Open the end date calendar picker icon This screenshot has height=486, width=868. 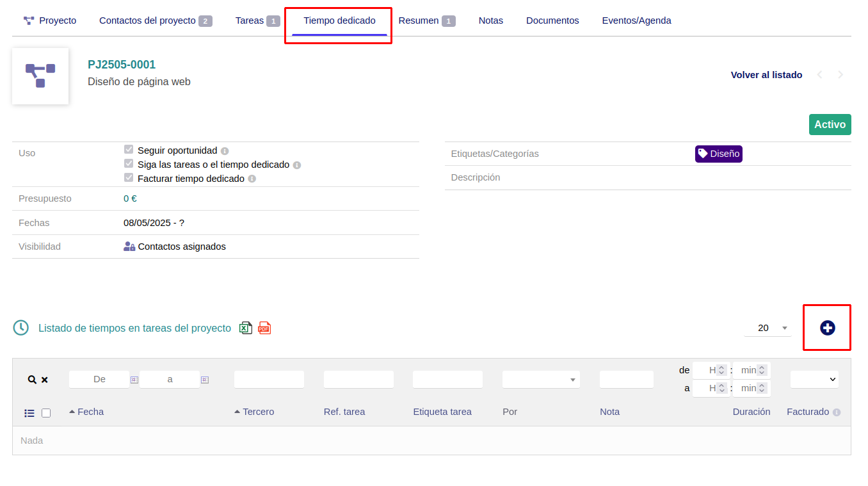(205, 380)
